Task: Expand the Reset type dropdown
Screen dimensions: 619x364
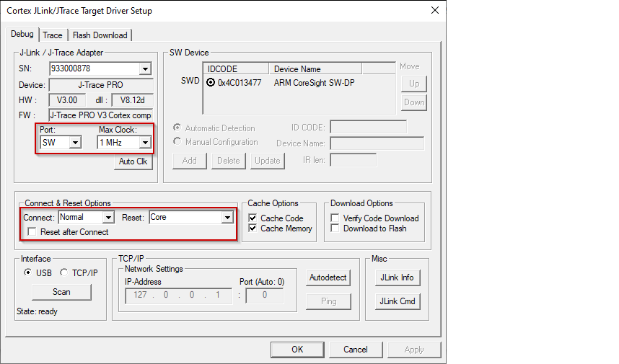Action: click(x=227, y=218)
